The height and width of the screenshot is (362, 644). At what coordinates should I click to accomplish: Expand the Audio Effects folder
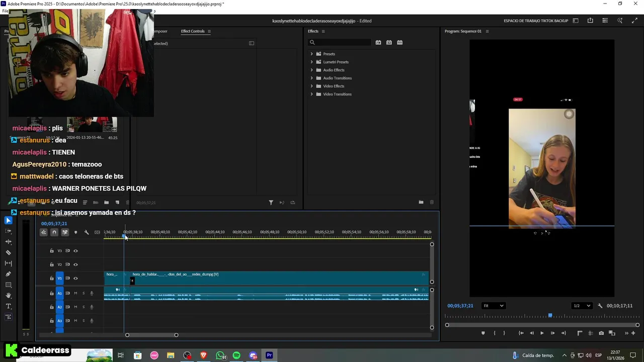[311, 70]
